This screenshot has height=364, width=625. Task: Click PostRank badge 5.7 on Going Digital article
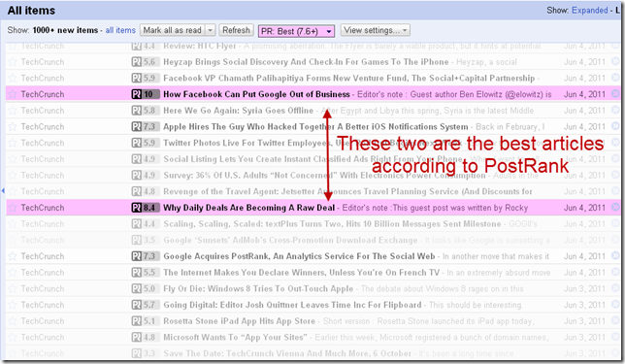[146, 305]
